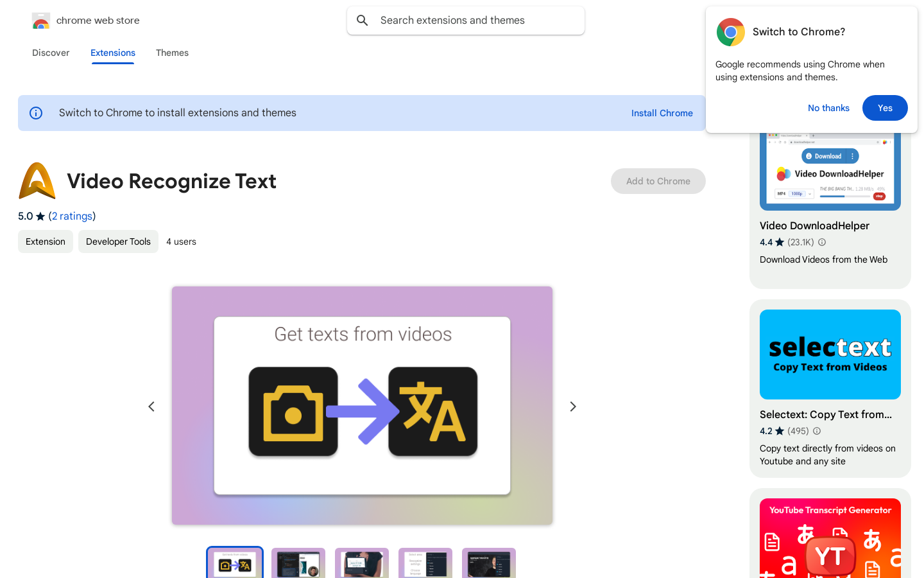Click the 4.4 star rating of DownloadHelper

pos(772,242)
